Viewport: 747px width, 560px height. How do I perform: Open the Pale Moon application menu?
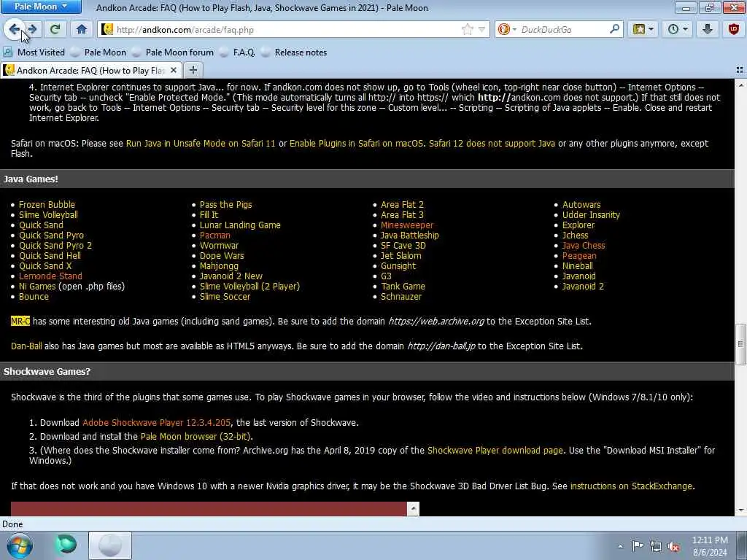[x=41, y=7]
